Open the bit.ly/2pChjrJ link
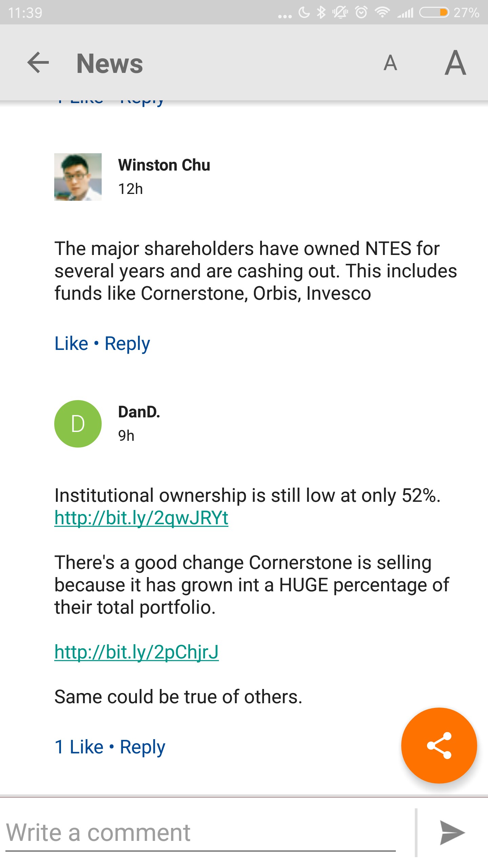This screenshot has width=488, height=868. click(137, 652)
